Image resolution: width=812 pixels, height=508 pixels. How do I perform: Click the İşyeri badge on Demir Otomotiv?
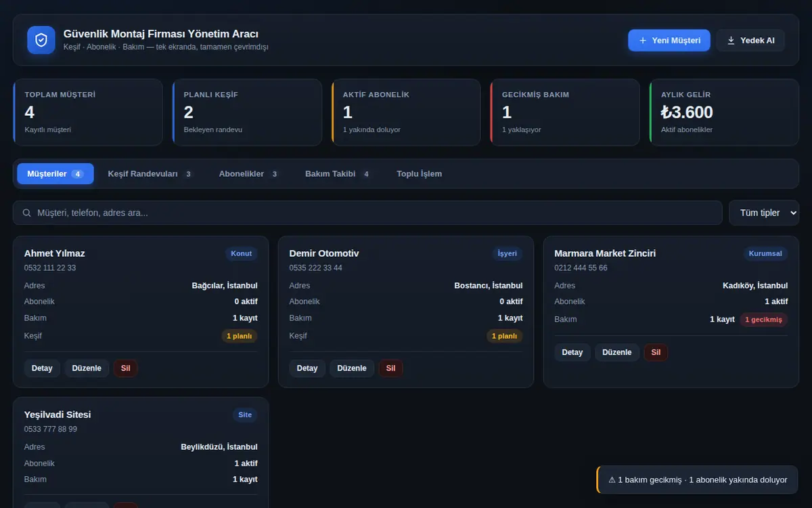tap(507, 254)
